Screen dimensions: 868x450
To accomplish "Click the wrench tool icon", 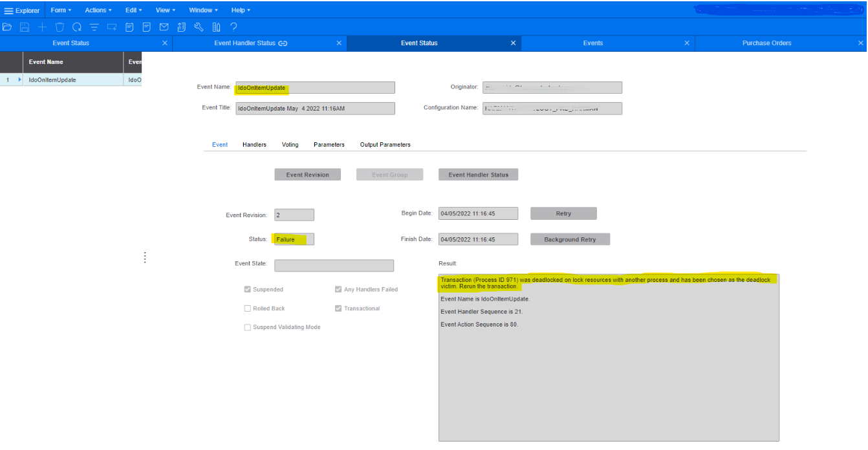I will coord(199,27).
